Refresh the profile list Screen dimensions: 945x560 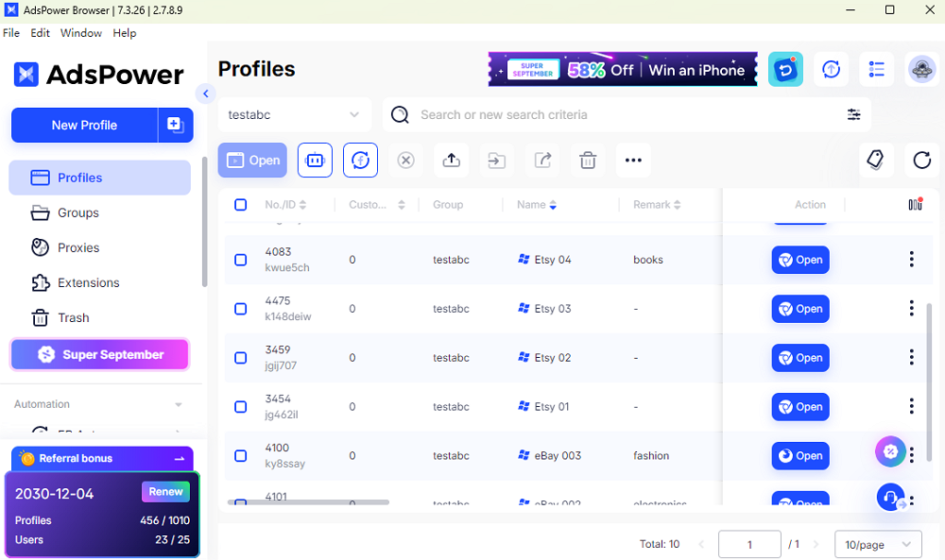[922, 161]
